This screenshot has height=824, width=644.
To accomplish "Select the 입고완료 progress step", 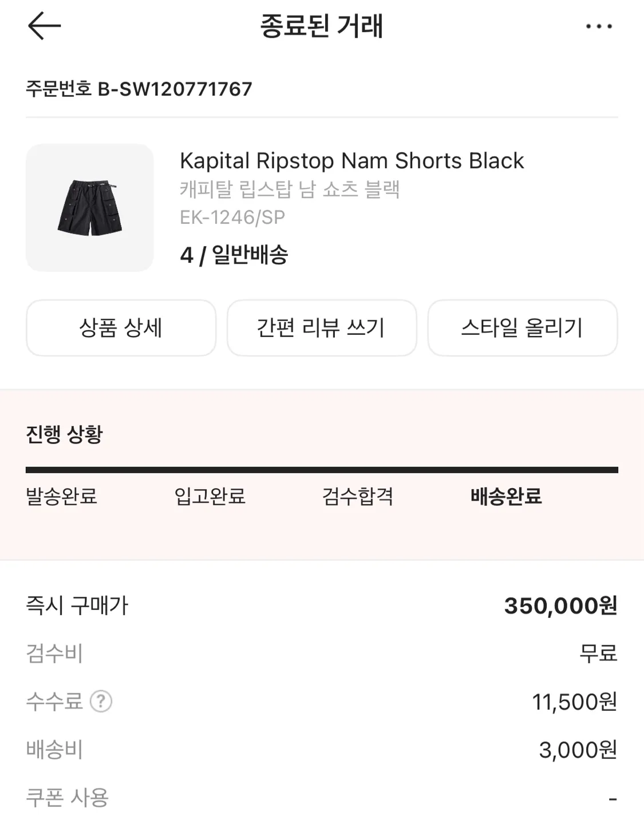I will pos(210,496).
